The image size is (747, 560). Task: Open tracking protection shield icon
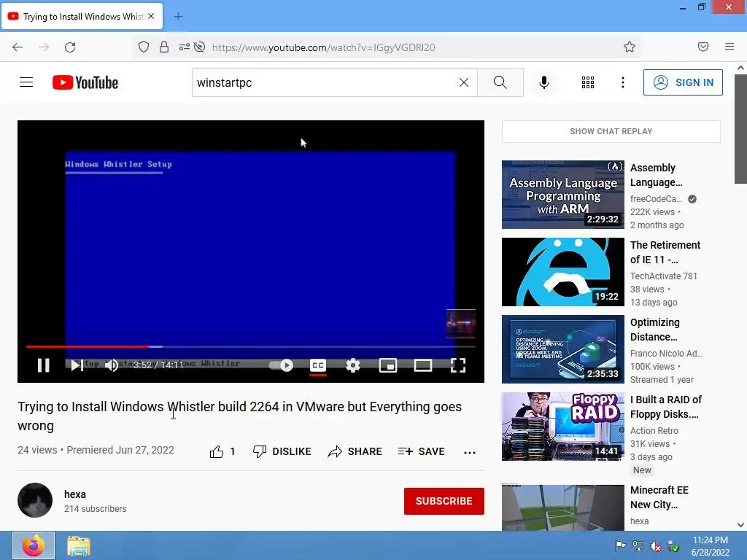click(144, 47)
